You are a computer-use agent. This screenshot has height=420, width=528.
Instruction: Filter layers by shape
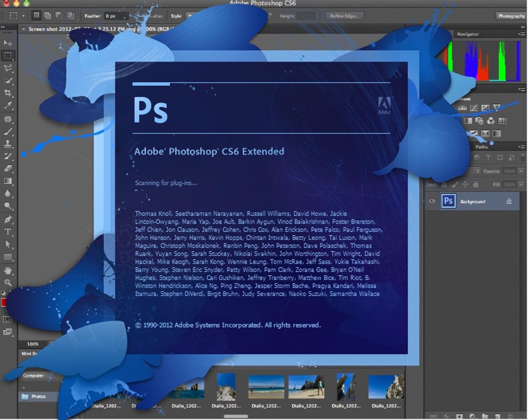pos(500,157)
